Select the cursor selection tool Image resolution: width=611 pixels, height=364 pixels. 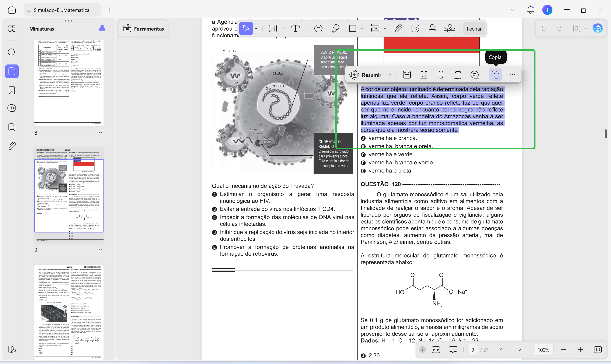pos(246,28)
